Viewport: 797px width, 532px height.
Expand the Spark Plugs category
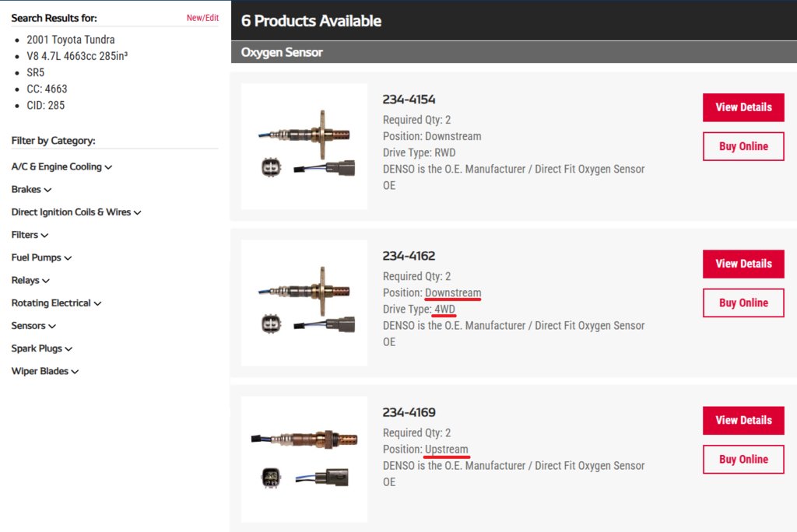pos(42,348)
